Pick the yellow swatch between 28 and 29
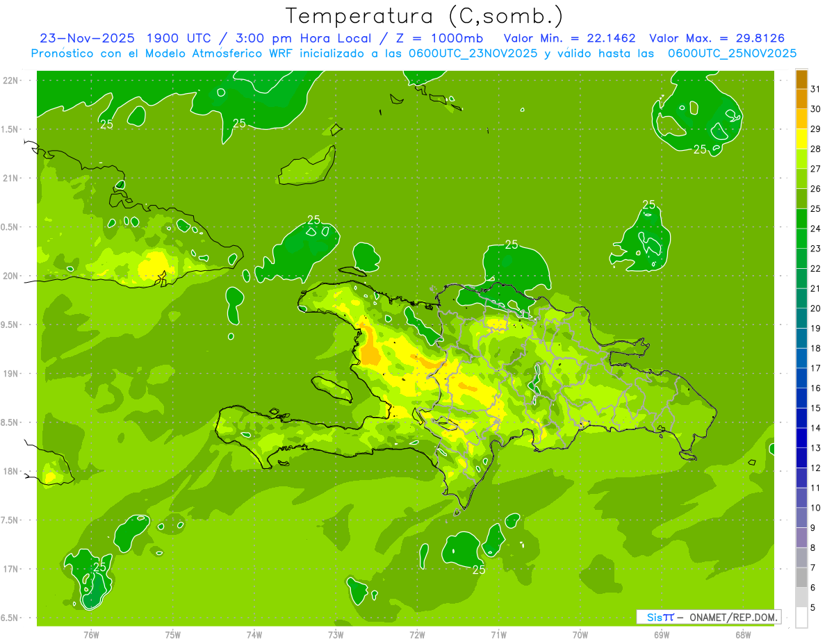 [x=801, y=139]
